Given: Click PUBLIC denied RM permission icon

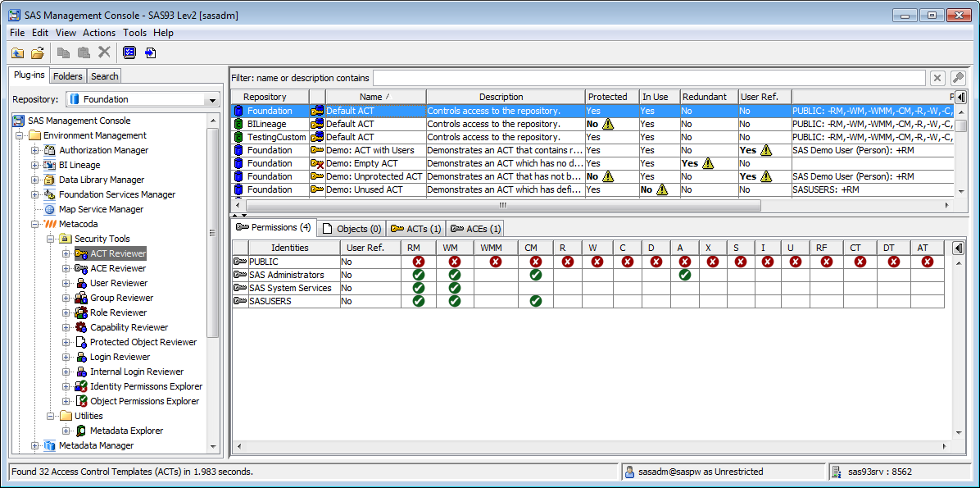Looking at the screenshot, I should [419, 262].
